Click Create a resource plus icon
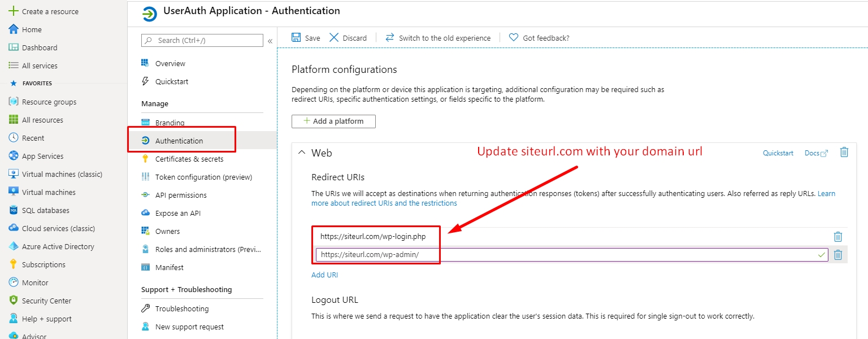The image size is (868, 339). 14,11
